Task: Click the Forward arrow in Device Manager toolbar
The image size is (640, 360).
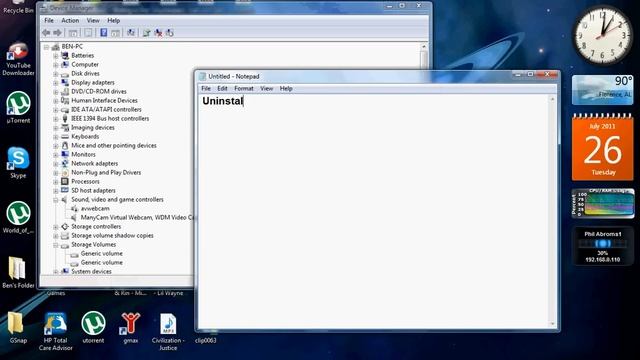Action: pyautogui.click(x=58, y=33)
